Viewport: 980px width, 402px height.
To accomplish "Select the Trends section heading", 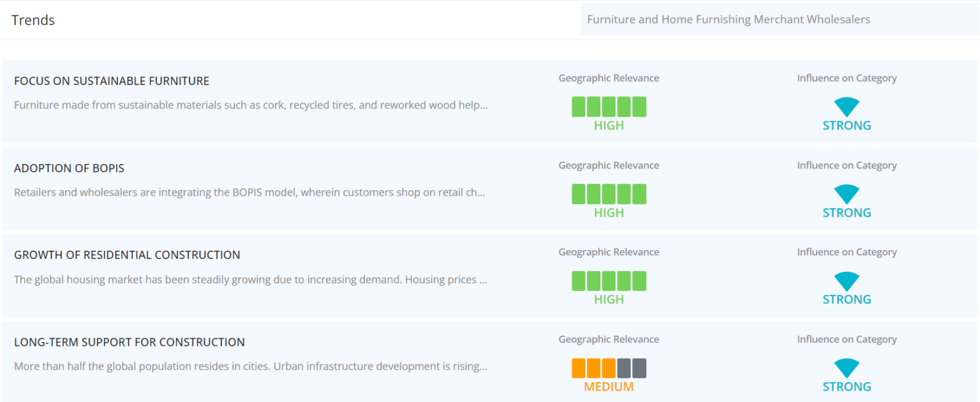I will coord(33,20).
